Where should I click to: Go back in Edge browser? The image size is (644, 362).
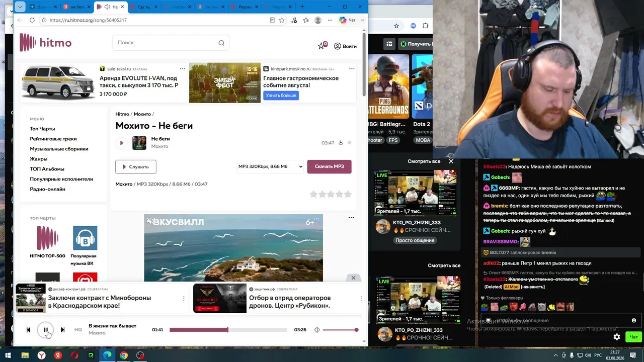(x=20, y=20)
